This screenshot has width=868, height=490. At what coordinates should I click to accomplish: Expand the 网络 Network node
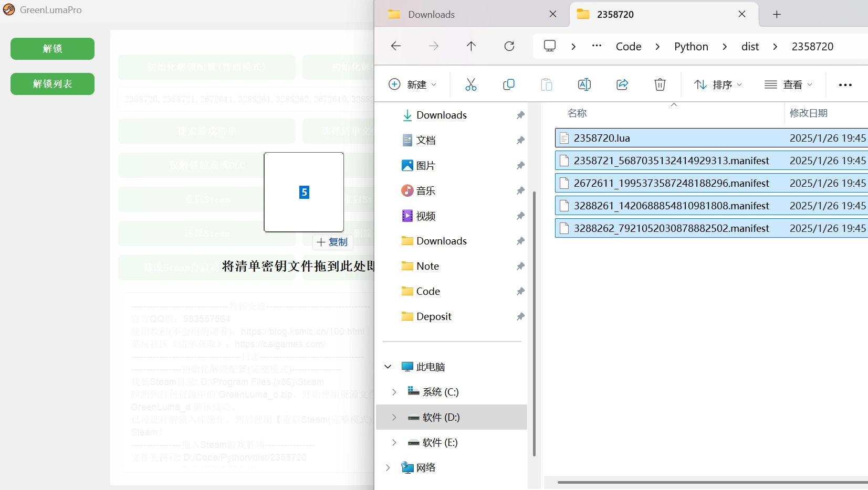tap(388, 467)
